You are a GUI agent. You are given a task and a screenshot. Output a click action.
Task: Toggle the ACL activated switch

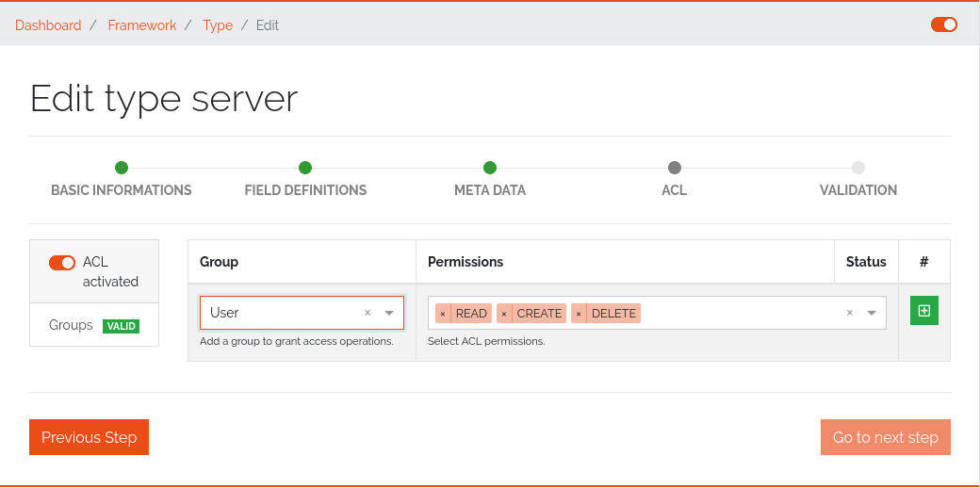tap(62, 263)
